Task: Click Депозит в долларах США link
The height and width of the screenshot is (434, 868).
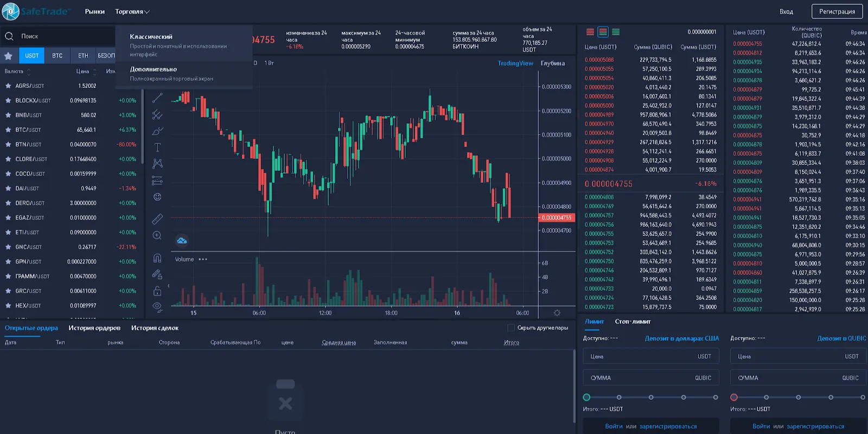Action: tap(682, 338)
